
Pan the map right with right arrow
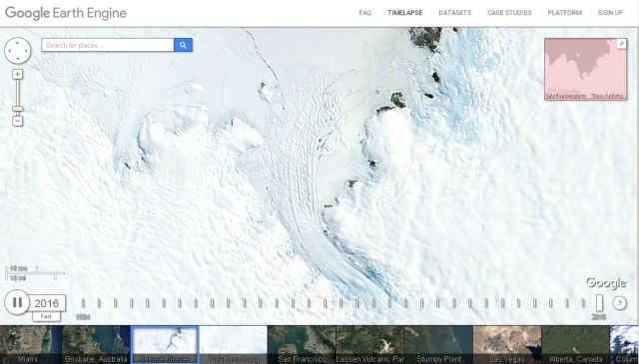pos(27,51)
